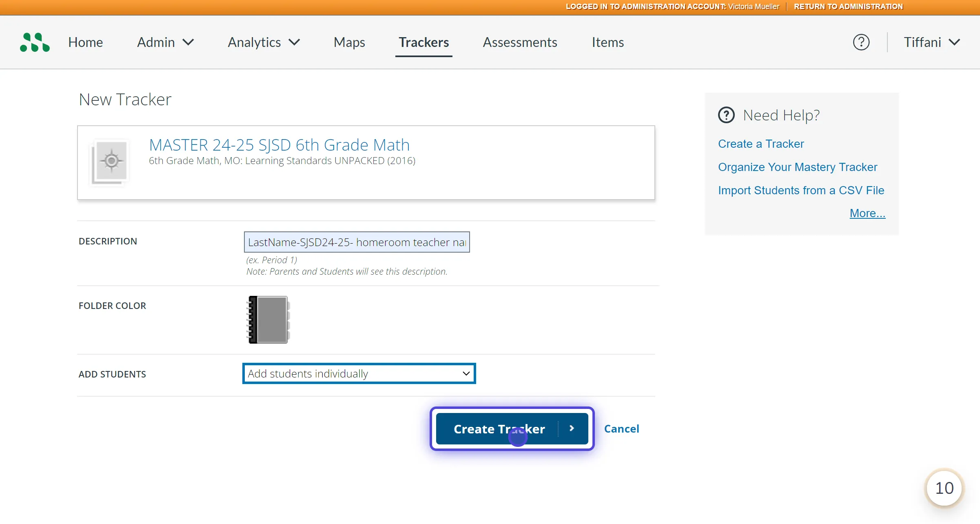Click the arrow on Create Tracker button
The width and height of the screenshot is (980, 524).
(572, 429)
